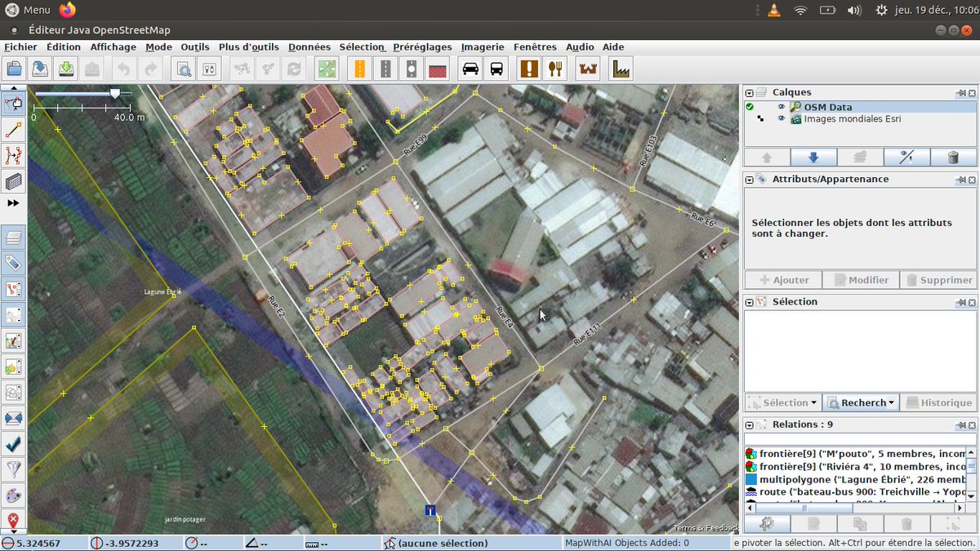Click the yellow road preset icon
Viewport: 980px width, 551px height.
tap(359, 69)
